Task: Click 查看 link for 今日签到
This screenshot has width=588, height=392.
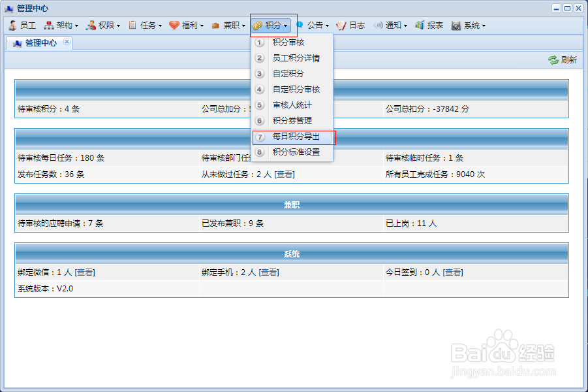Action: pos(453,272)
